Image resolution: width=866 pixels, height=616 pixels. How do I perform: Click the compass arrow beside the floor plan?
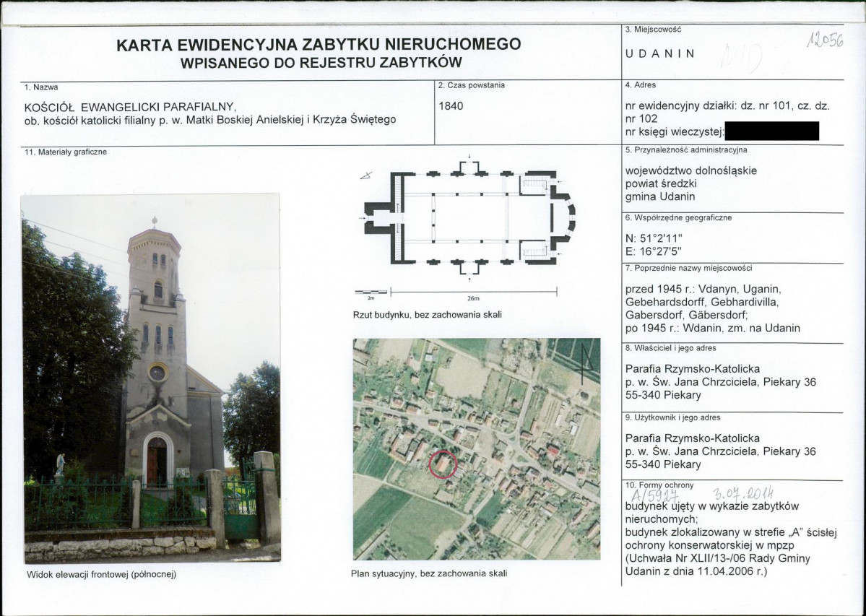coord(365,176)
